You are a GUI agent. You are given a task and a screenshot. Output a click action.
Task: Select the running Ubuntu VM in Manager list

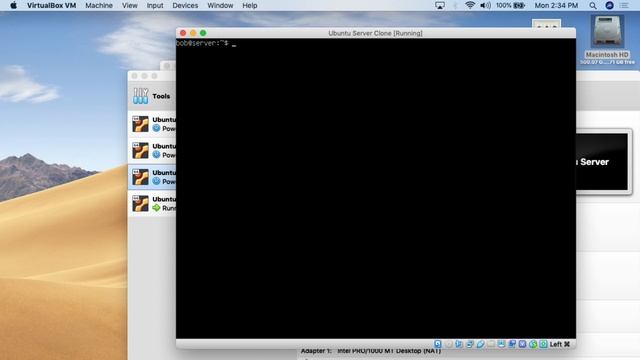[152, 204]
